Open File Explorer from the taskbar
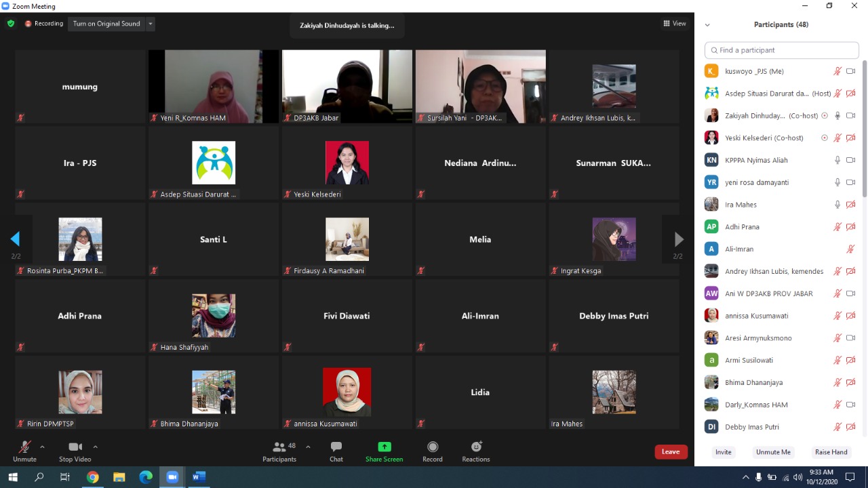Image resolution: width=868 pixels, height=488 pixels. [119, 477]
